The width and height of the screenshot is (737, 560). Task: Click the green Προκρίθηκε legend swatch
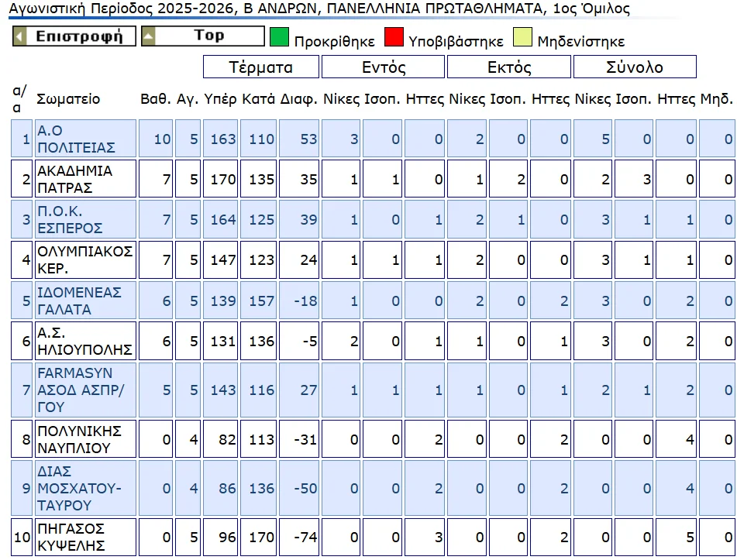(279, 38)
